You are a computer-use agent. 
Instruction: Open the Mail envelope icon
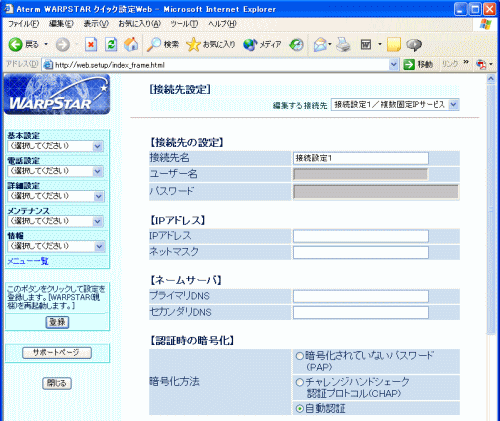point(320,45)
